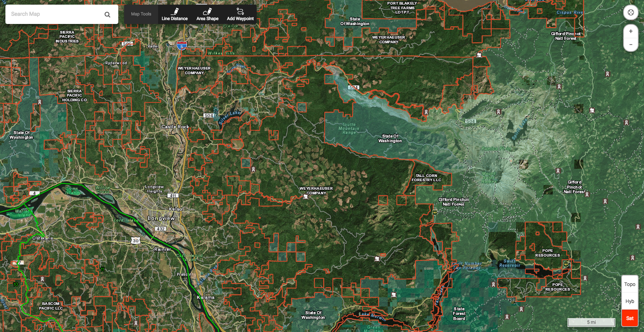644x332 pixels.
Task: Click the route 432 shield
Action: click(x=161, y=229)
